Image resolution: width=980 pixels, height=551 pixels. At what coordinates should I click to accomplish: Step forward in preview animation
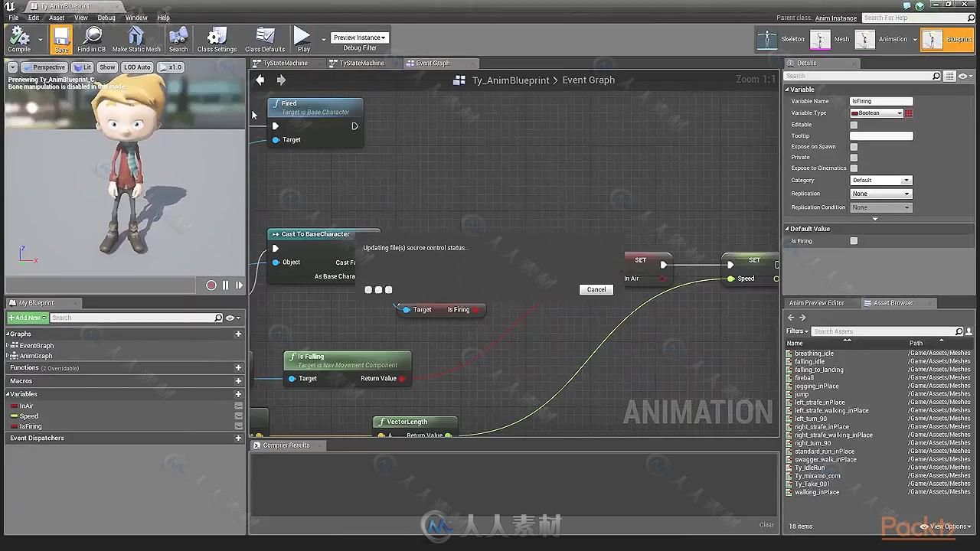pos(239,285)
